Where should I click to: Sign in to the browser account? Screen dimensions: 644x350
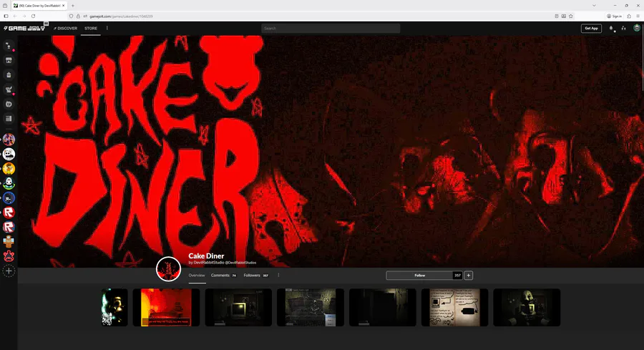click(614, 16)
